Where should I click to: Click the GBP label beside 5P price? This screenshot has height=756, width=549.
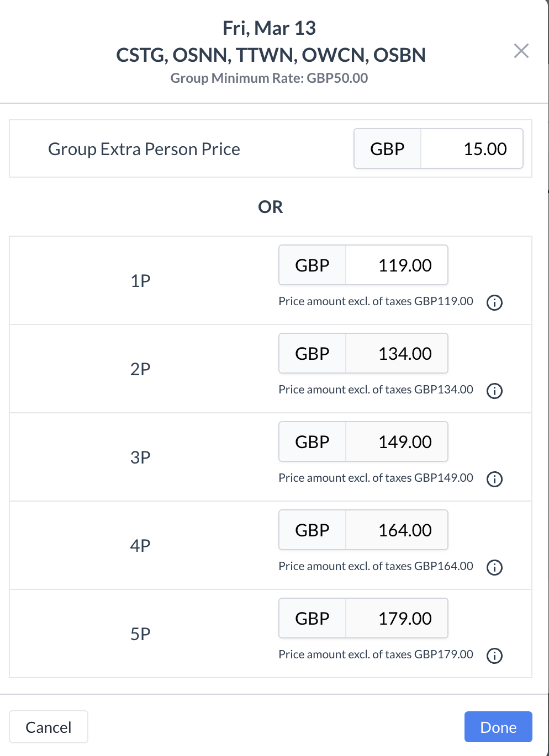pos(312,618)
